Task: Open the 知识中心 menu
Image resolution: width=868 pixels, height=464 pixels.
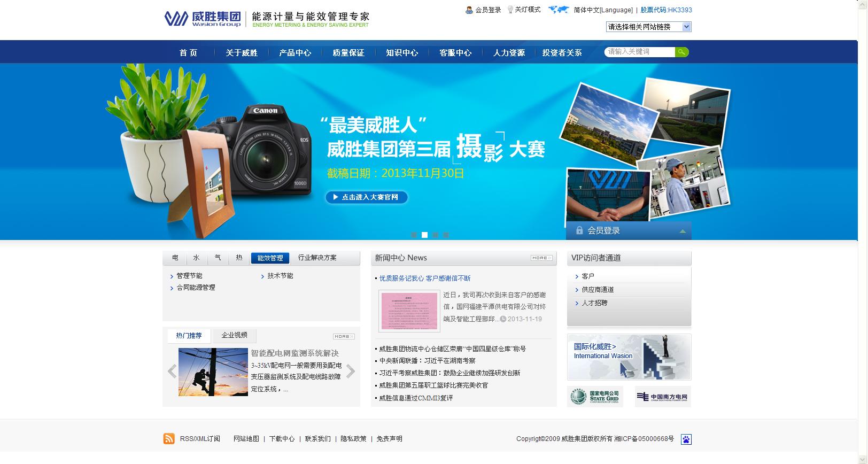Action: (x=402, y=52)
